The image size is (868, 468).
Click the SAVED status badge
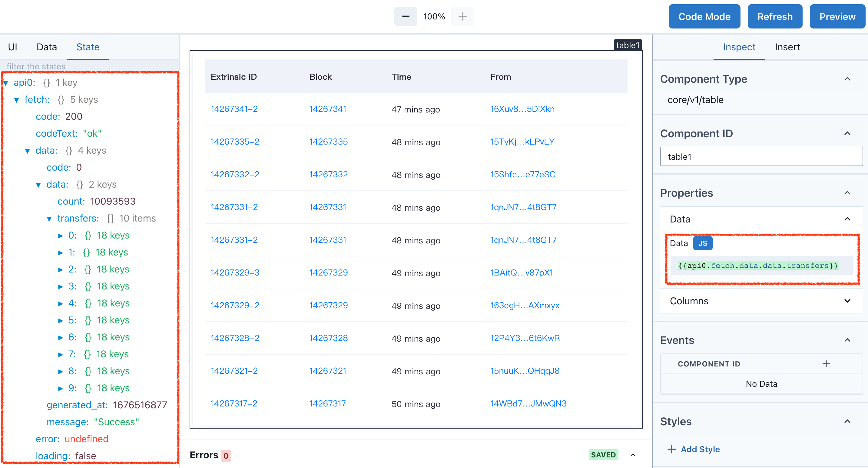pos(603,455)
